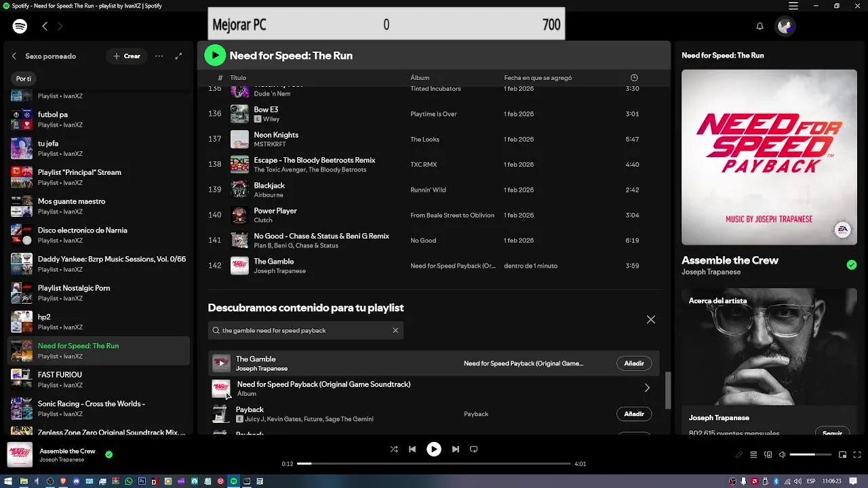Open the Playlist Nostalgic Porn item

98,293
